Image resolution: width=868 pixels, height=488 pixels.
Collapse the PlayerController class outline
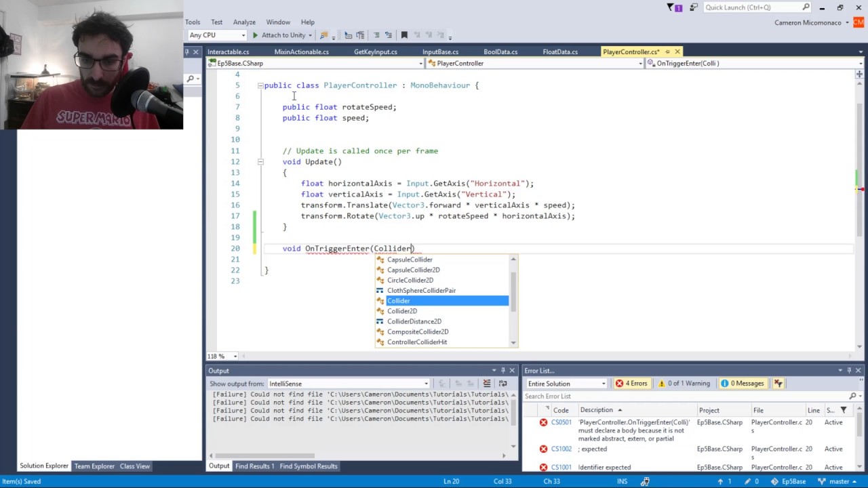tap(260, 85)
